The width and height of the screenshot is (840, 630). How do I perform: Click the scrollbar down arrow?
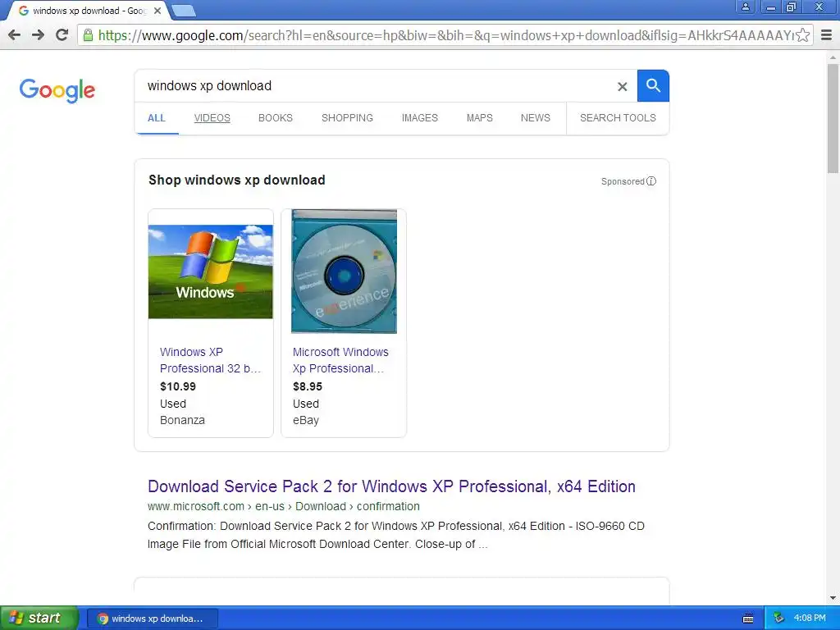point(833,598)
